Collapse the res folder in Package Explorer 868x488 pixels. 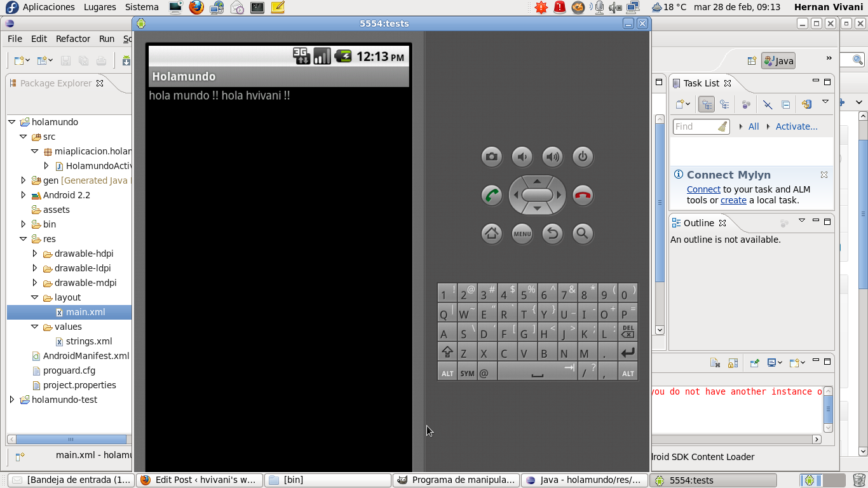pos(24,239)
